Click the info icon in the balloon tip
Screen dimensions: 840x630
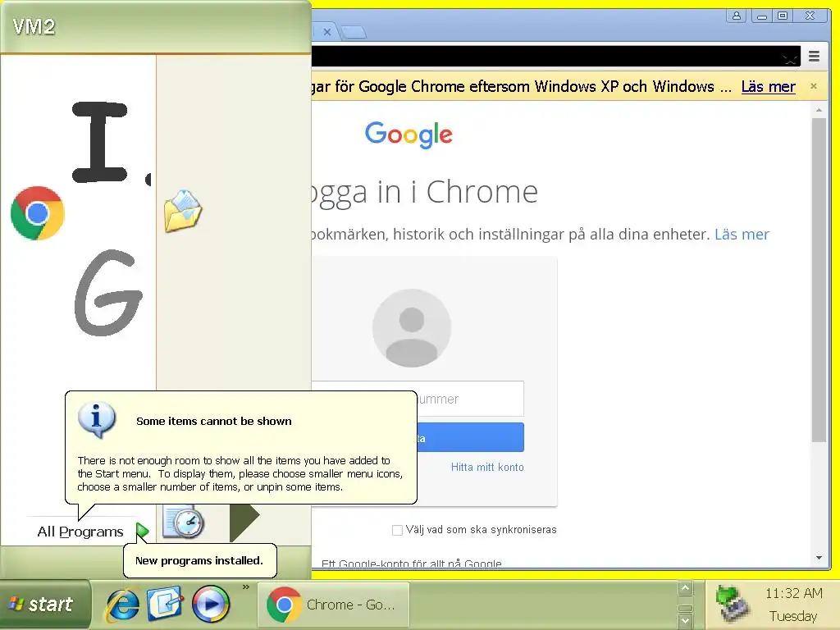97,419
